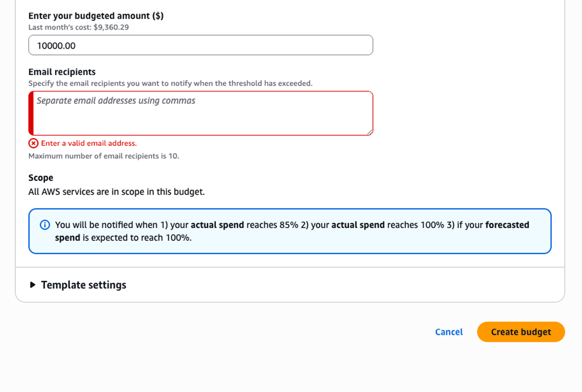Click the Create budget button
This screenshot has width=582, height=392.
tap(520, 332)
